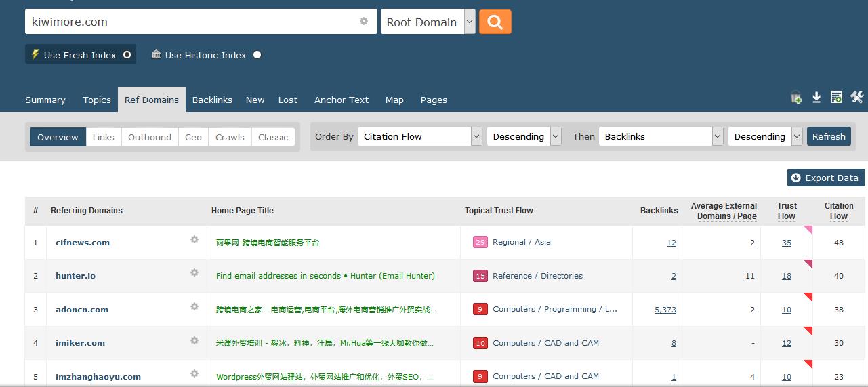Click the pink 29 Topical Trust Flow badge
This screenshot has height=387, width=868.
tap(480, 242)
